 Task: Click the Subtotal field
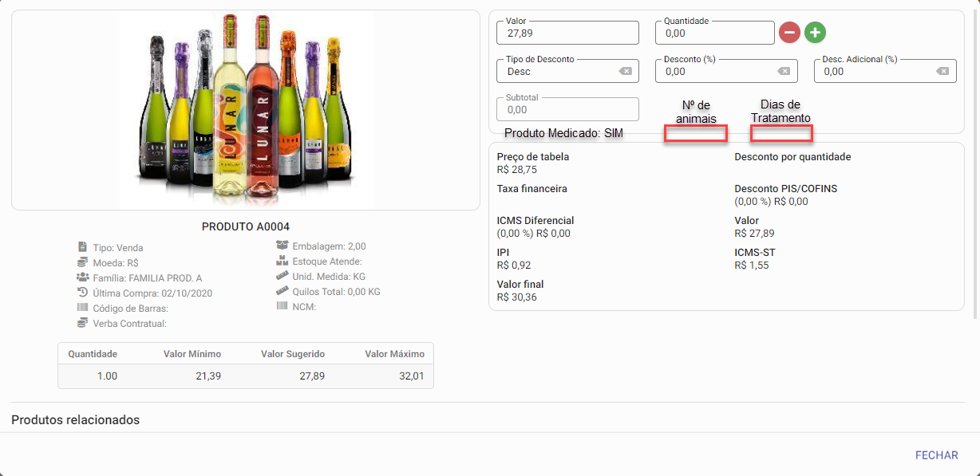[567, 109]
